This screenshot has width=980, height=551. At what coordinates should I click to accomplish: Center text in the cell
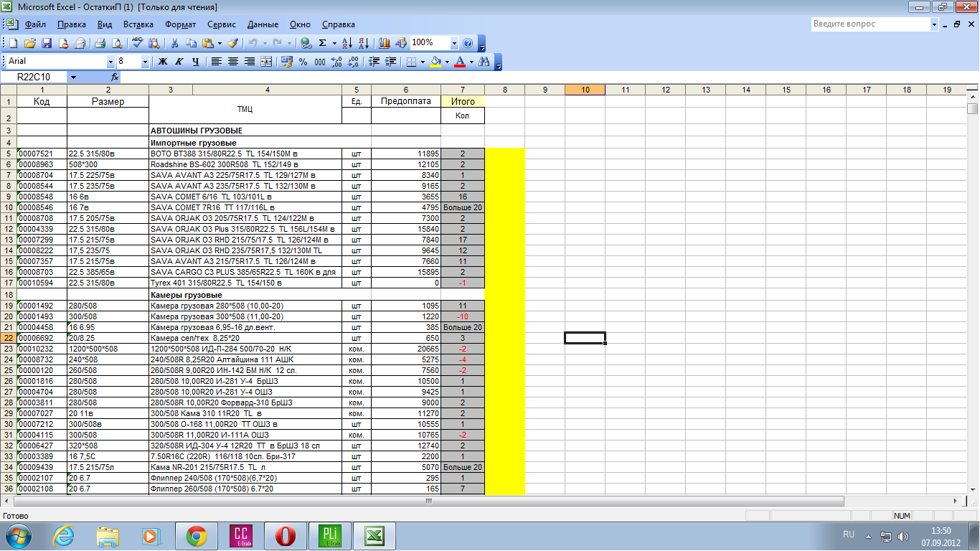[x=232, y=62]
